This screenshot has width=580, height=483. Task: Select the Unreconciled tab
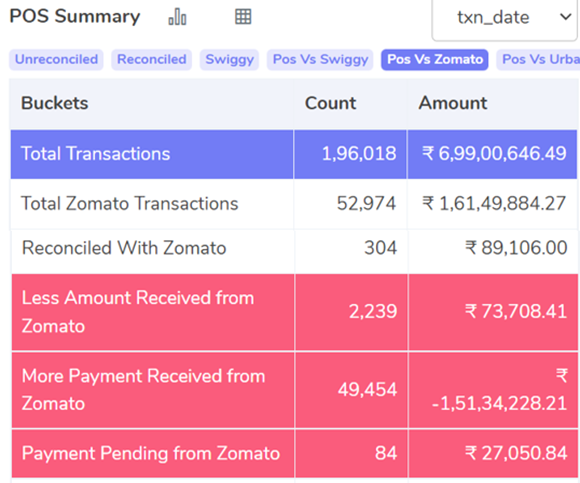(x=56, y=60)
